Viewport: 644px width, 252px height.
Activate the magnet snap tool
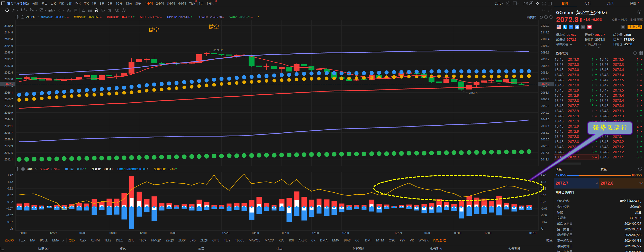pos(90,10)
